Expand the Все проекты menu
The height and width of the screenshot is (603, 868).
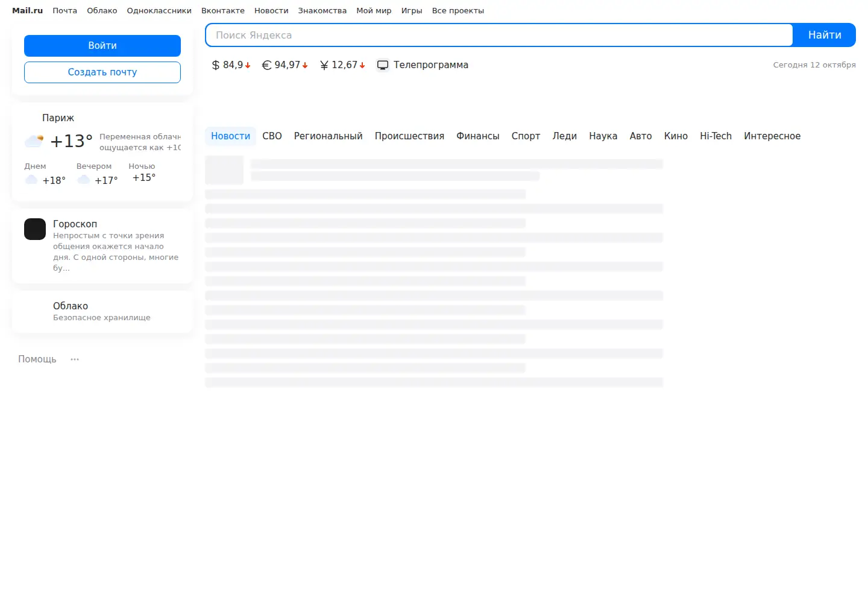(458, 11)
